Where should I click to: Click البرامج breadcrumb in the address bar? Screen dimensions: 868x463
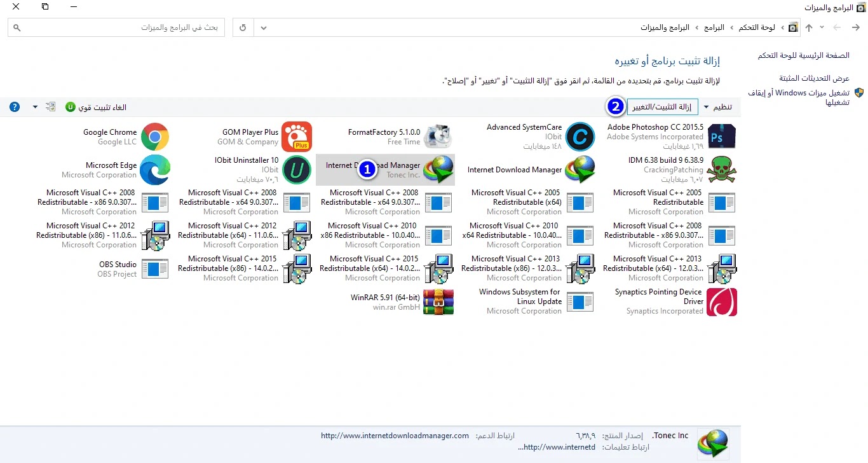tap(714, 28)
